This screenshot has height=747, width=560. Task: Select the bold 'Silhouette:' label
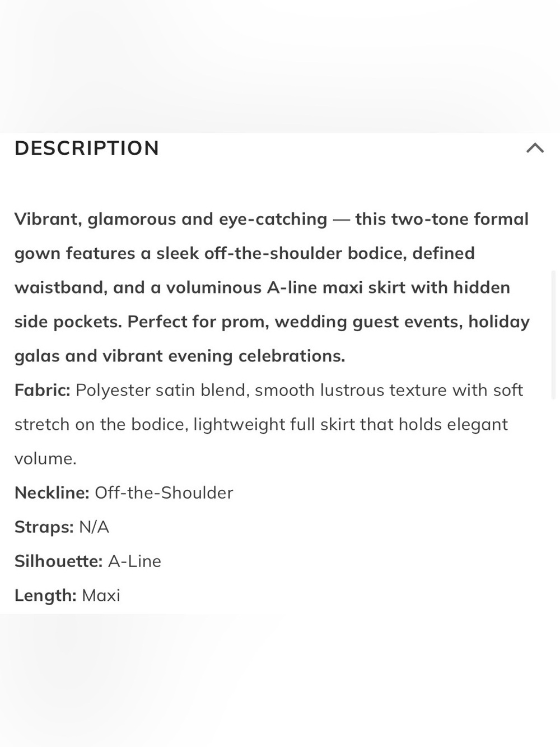click(x=59, y=561)
